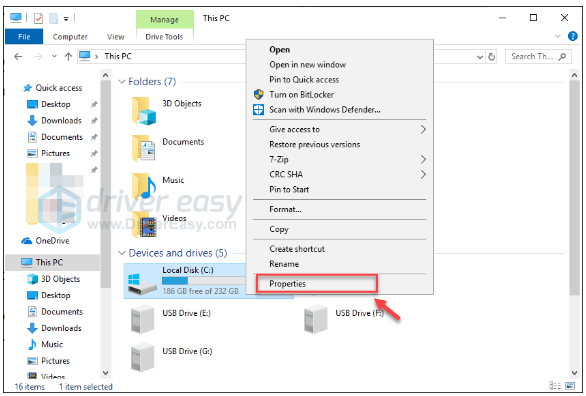Switch to Details view icon in status bar
This screenshot has width=586, height=396.
(555, 386)
